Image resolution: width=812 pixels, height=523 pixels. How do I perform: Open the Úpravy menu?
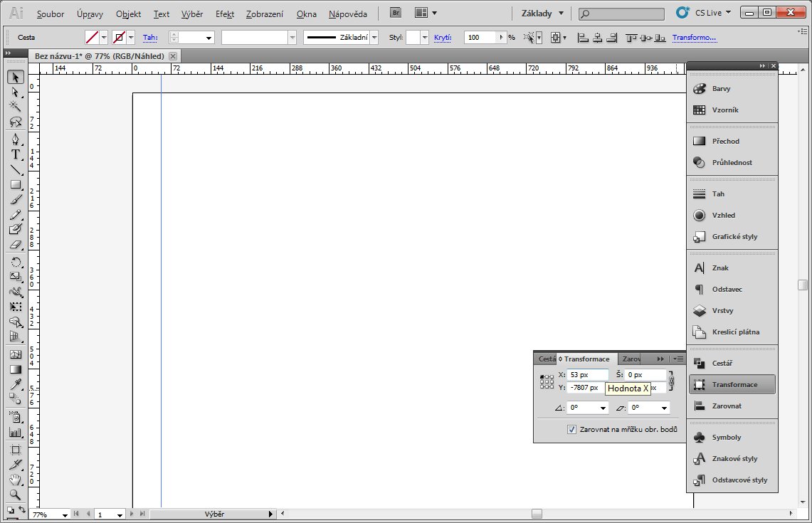[90, 14]
